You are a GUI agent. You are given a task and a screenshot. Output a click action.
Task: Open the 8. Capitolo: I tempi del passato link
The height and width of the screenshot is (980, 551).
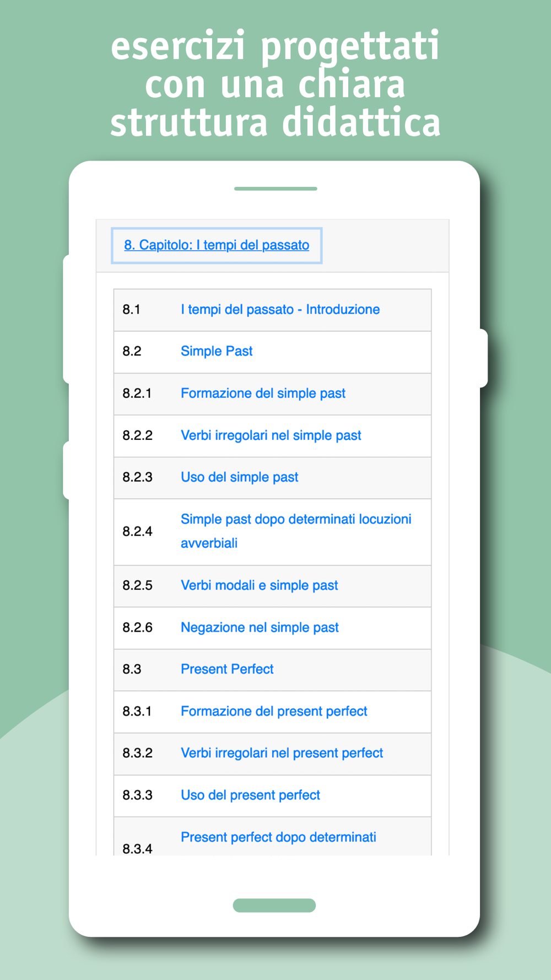point(217,245)
